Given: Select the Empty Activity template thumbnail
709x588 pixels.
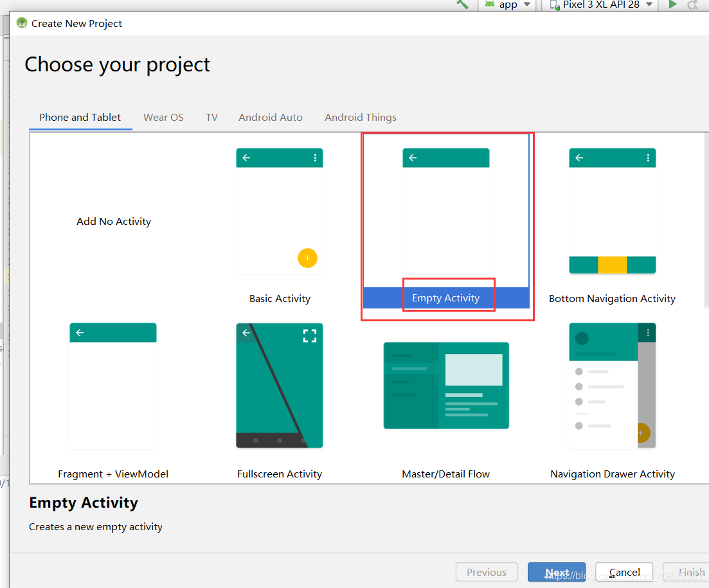Looking at the screenshot, I should 446,211.
